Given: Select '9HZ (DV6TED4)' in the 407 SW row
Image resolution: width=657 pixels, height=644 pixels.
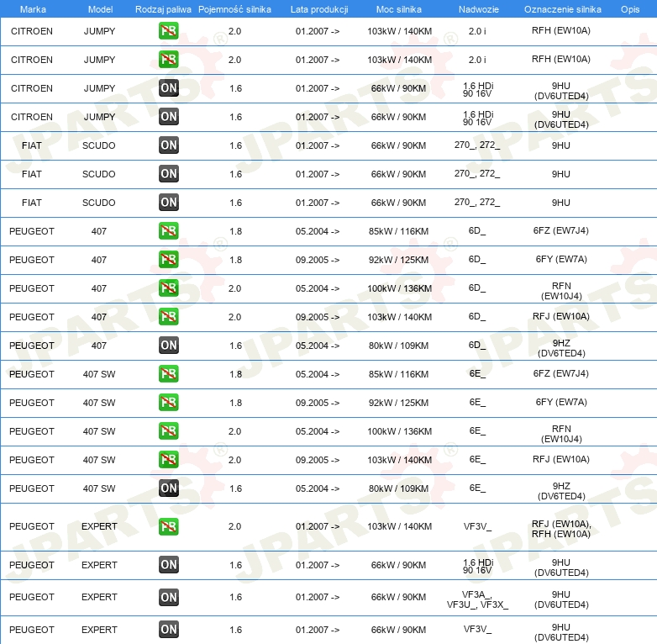Looking at the screenshot, I should (561, 491).
